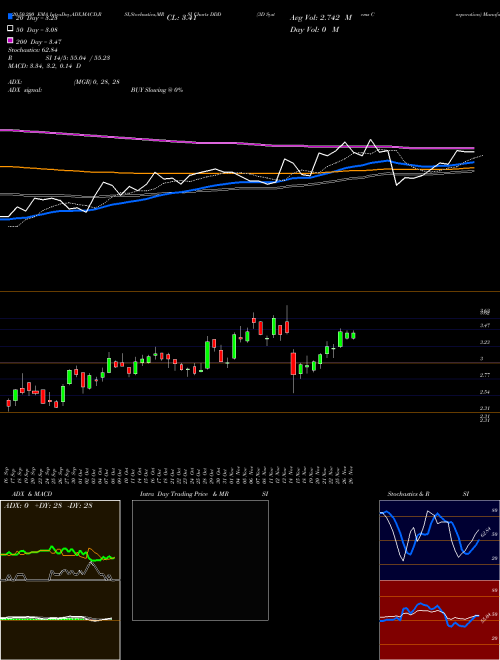The height and width of the screenshot is (660, 500).
Task: Click the 'ADX signal:' label
Action: pyautogui.click(x=25, y=90)
